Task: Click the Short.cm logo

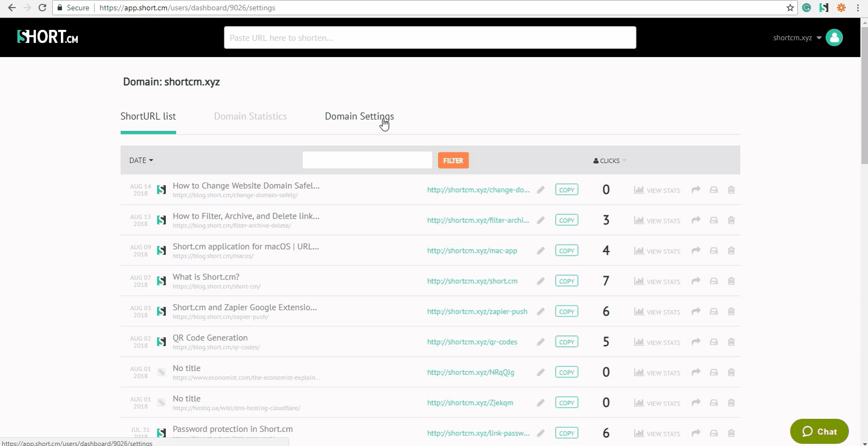Action: tap(48, 37)
